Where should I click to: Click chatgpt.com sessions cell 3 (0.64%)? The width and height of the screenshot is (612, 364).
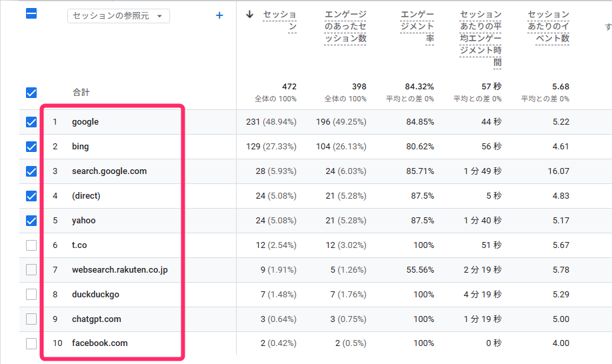tap(279, 319)
